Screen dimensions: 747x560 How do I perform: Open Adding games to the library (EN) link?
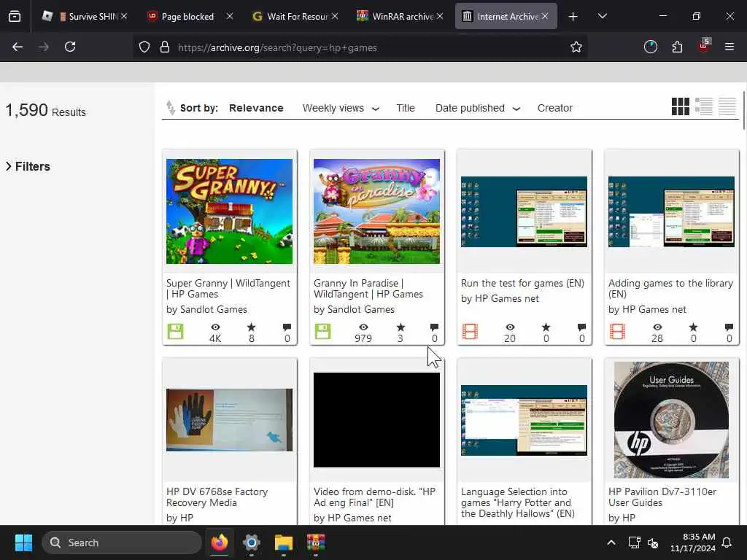[671, 289]
